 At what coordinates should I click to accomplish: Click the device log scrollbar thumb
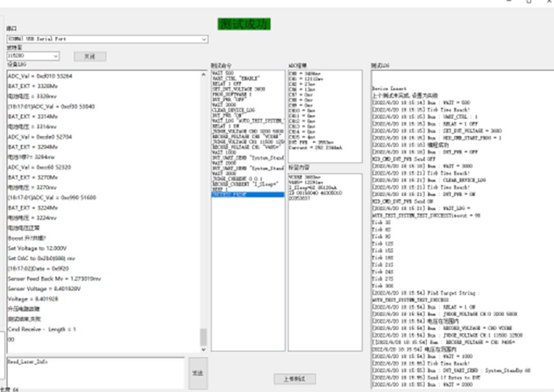coord(203,337)
